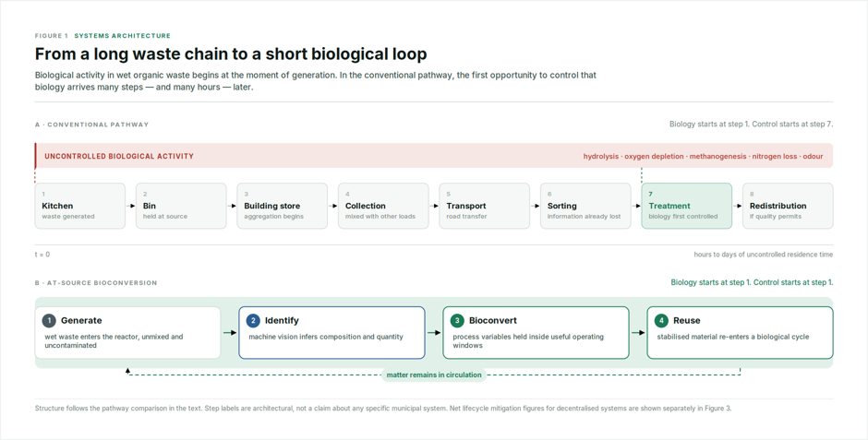Screen dimensions: 868x440
Task: Click the 't = 0' label
Action: [42, 255]
